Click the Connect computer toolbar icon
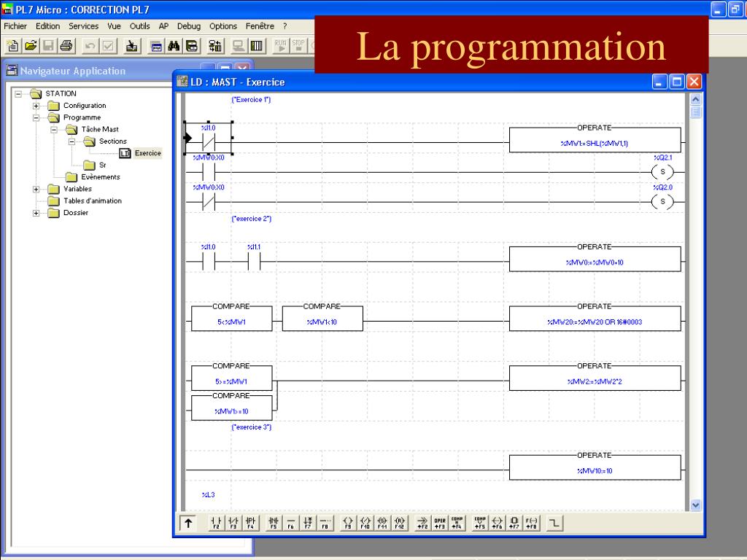The width and height of the screenshot is (747, 560). 239,46
